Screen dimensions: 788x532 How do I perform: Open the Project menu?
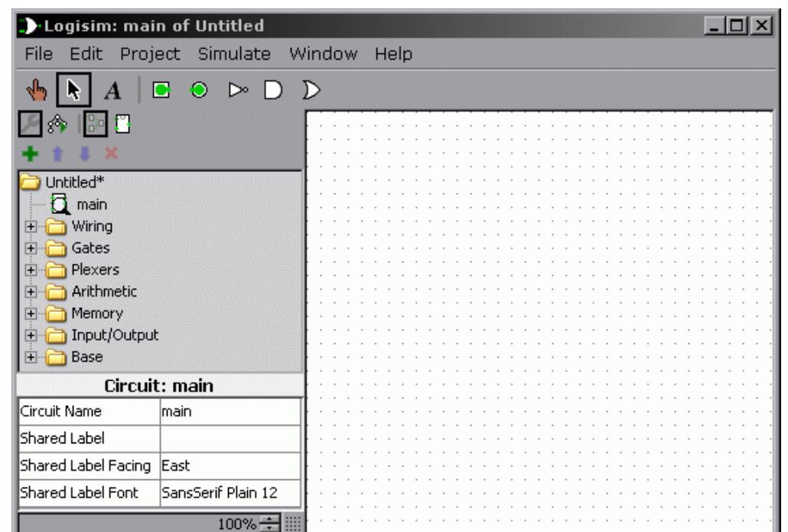150,54
